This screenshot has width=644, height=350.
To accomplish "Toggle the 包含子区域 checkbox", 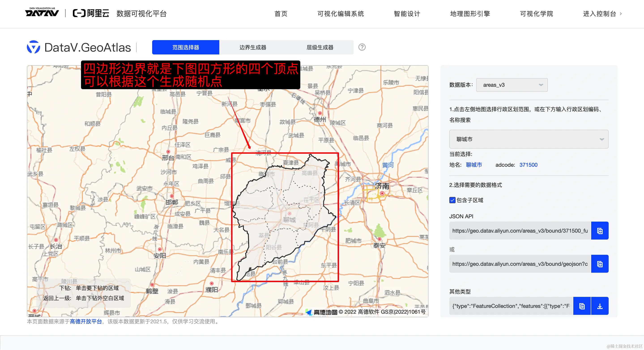I will pos(452,200).
